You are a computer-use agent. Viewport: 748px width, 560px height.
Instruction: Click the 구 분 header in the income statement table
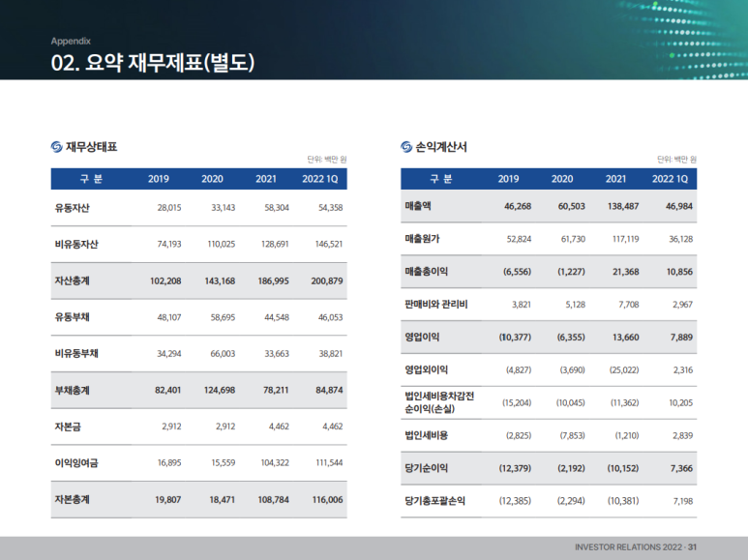441,179
